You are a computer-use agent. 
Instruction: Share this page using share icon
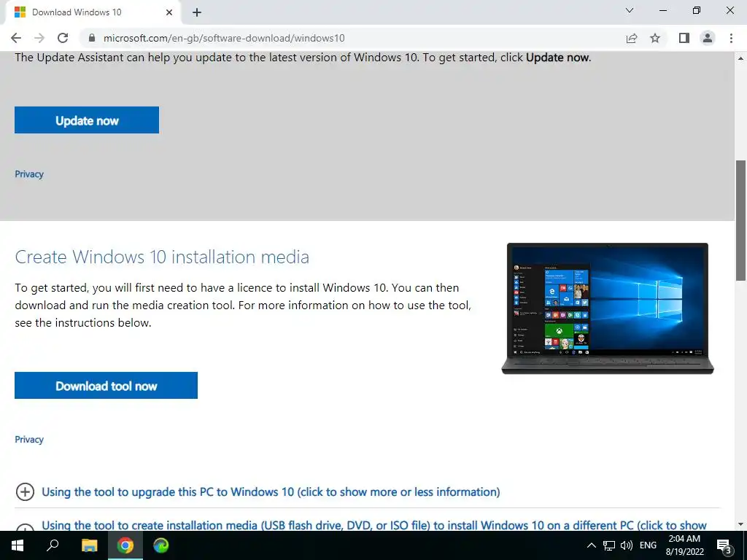click(632, 38)
